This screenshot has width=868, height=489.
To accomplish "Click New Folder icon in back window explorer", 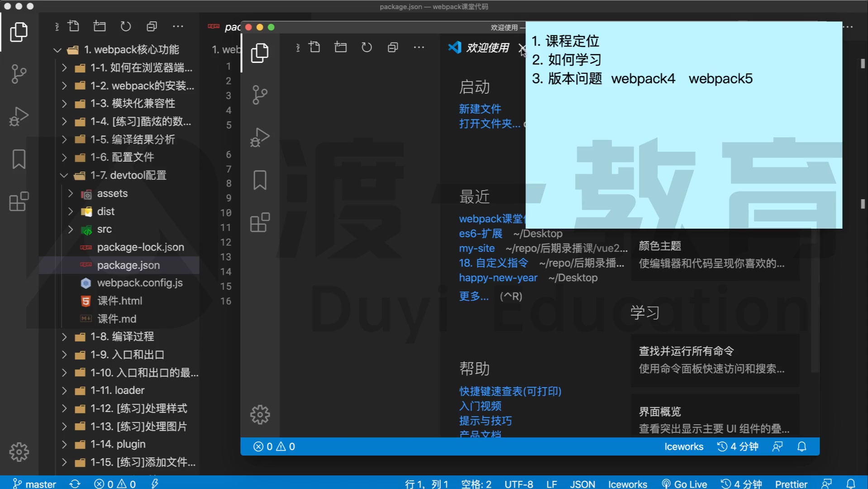I will click(x=100, y=26).
